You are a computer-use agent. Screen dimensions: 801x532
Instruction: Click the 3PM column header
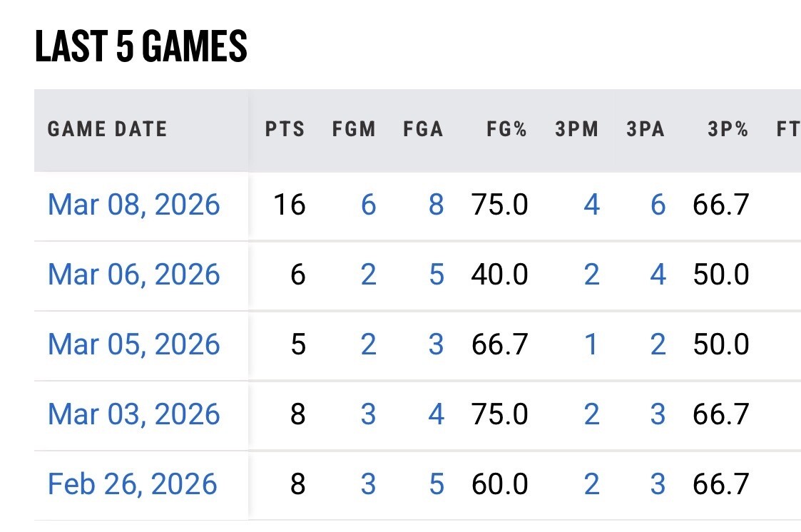tap(576, 130)
